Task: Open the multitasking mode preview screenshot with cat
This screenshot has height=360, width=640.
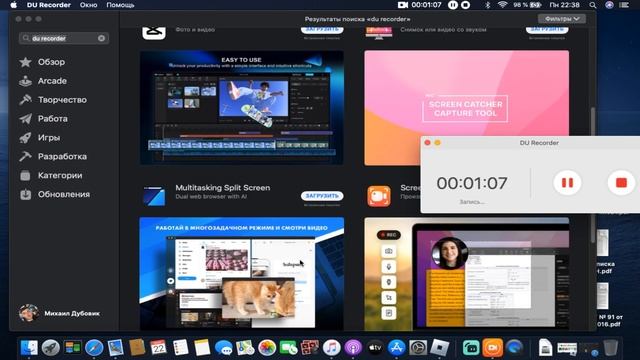Action: point(242,273)
